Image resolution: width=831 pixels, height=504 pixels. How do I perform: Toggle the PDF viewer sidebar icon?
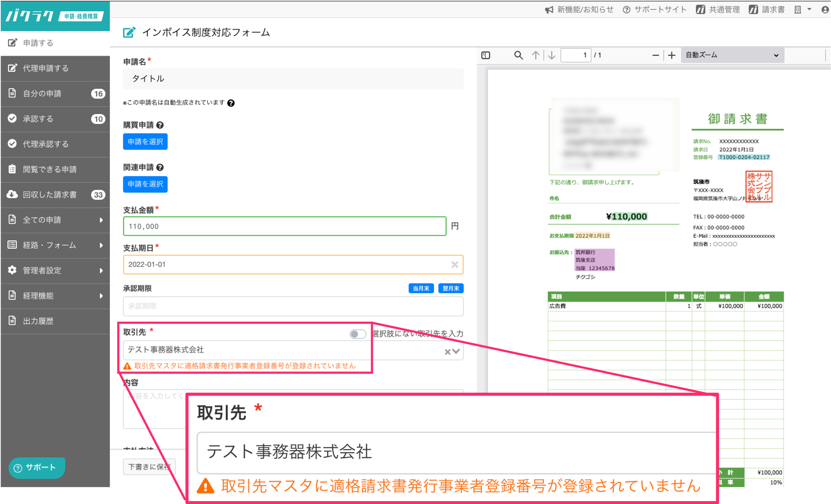click(486, 55)
